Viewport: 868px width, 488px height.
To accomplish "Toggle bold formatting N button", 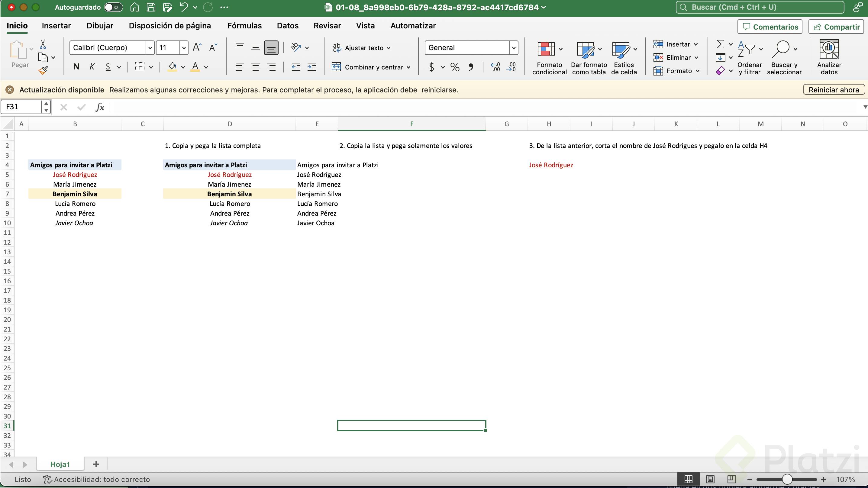I will 76,67.
